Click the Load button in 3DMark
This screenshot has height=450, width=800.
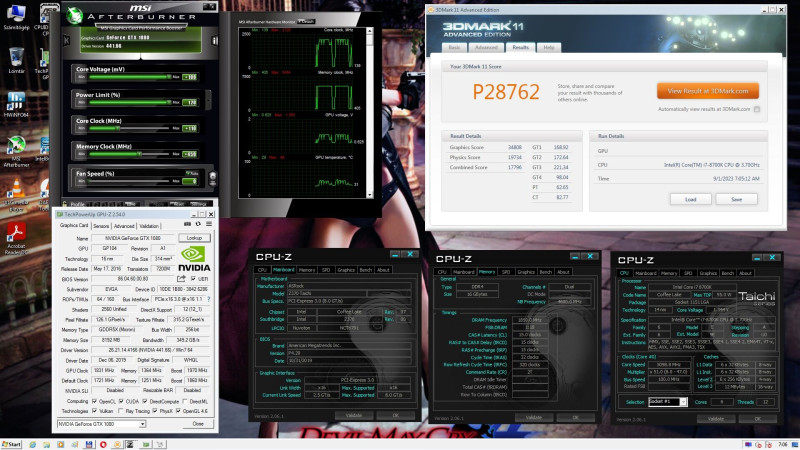click(x=690, y=199)
